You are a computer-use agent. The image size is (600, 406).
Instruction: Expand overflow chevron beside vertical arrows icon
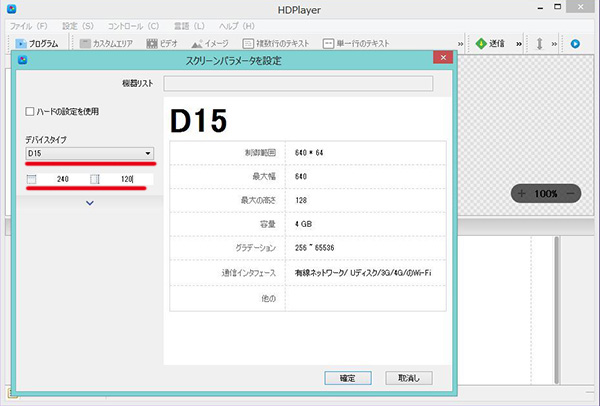(x=554, y=44)
